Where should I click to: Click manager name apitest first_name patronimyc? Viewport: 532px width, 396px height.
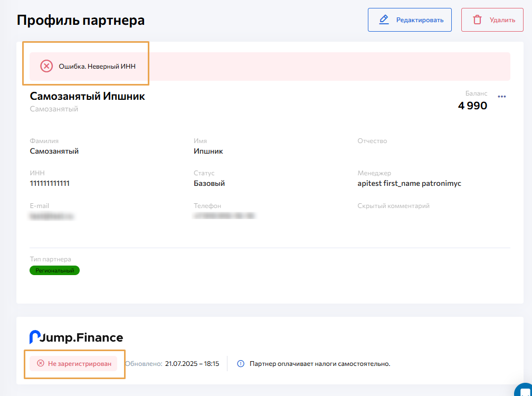pyautogui.click(x=409, y=183)
